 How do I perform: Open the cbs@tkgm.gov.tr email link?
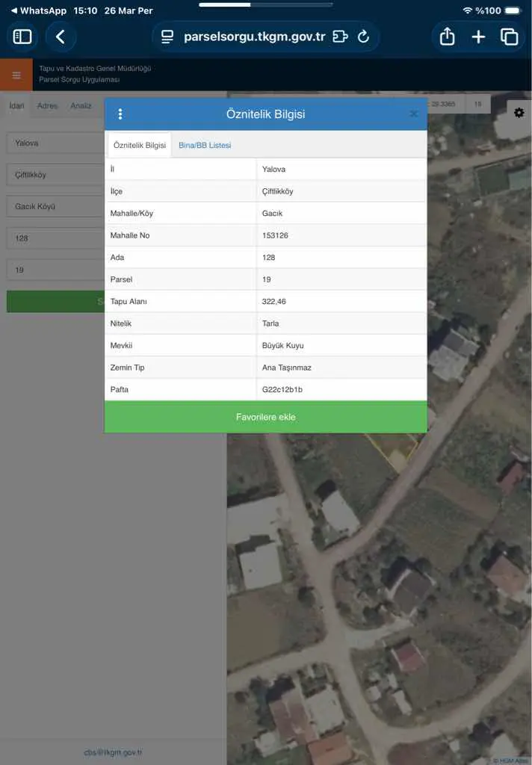(x=113, y=752)
